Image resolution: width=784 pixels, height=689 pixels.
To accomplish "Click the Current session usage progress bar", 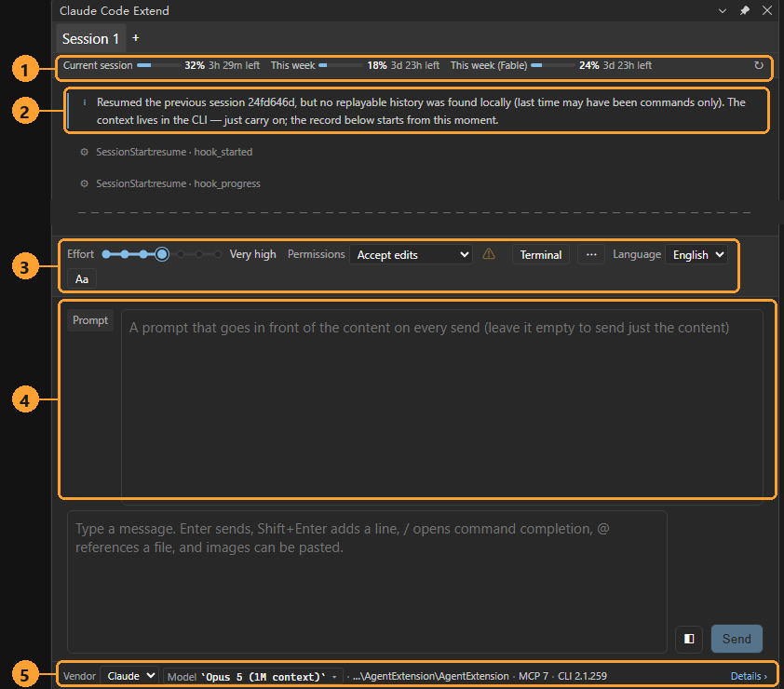I will (159, 65).
